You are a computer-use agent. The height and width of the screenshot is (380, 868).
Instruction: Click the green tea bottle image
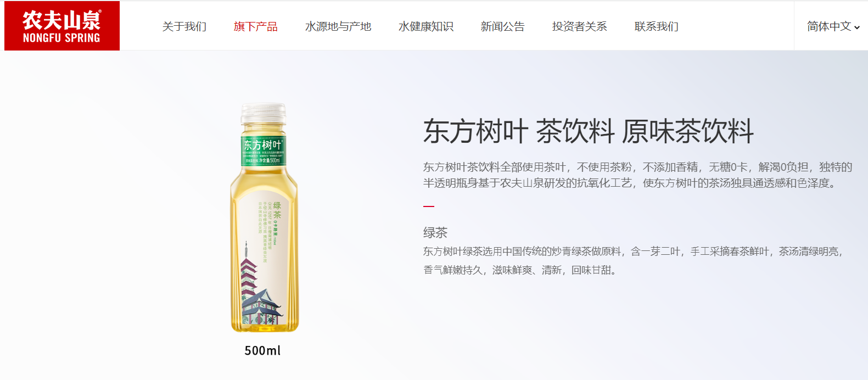click(x=264, y=217)
